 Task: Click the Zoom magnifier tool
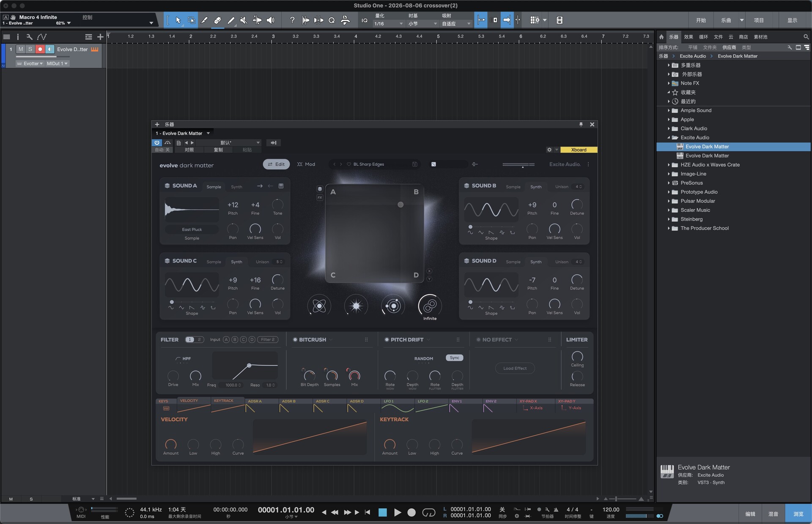[x=332, y=20]
